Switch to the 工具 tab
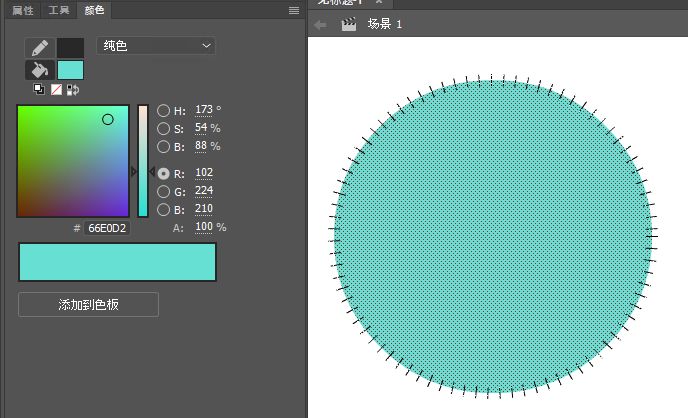The height and width of the screenshot is (418, 688). [x=59, y=10]
